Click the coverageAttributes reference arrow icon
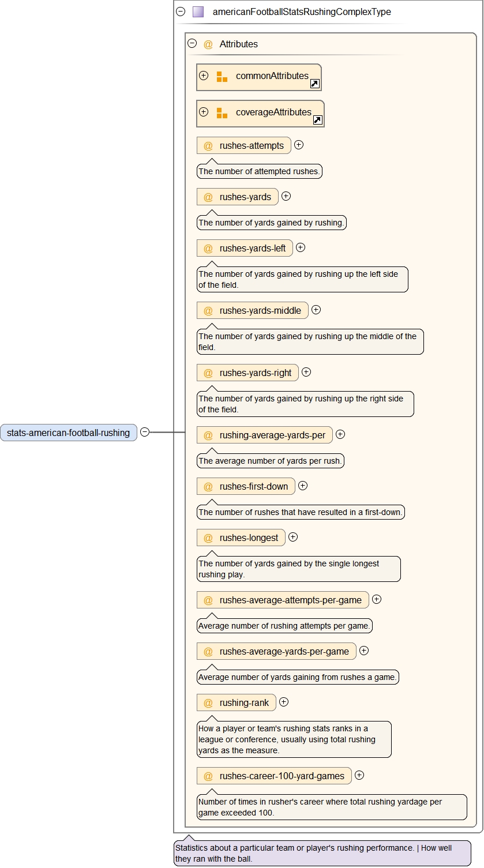Viewport: 484px width, 868px height. [x=317, y=120]
